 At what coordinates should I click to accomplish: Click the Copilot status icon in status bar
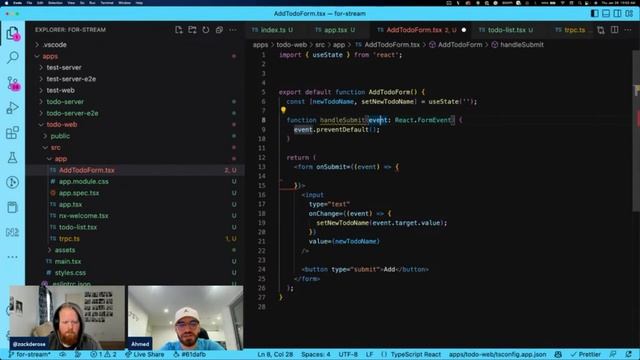pos(558,354)
